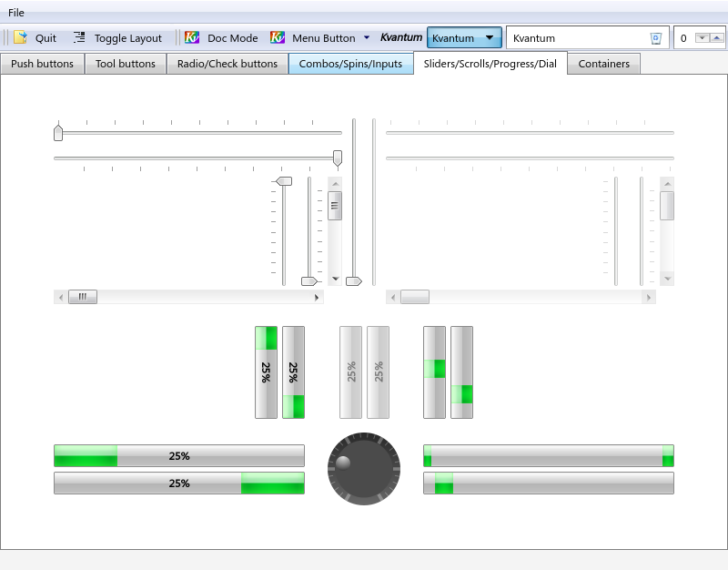Switch to the Push buttons tab
The height and width of the screenshot is (570, 728).
point(42,64)
